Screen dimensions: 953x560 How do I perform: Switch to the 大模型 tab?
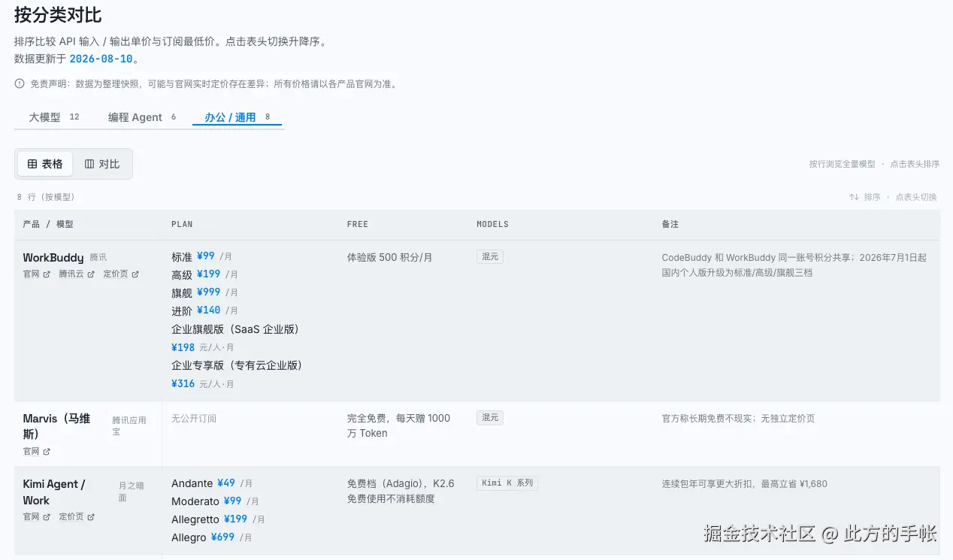54,117
